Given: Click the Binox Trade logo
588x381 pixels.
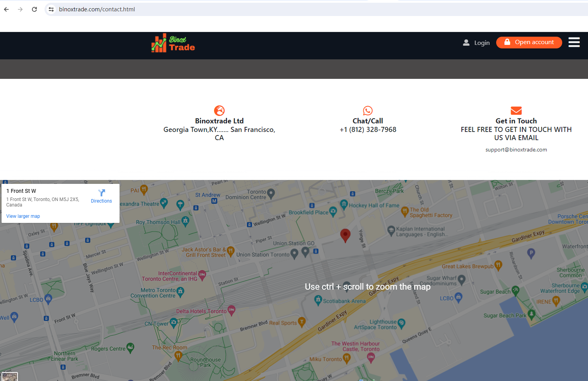Looking at the screenshot, I should [x=173, y=43].
